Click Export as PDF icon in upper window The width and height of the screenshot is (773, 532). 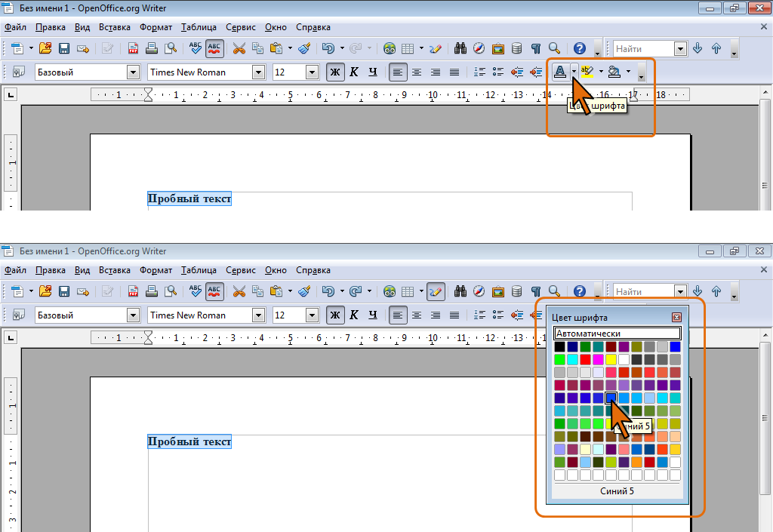[x=133, y=48]
